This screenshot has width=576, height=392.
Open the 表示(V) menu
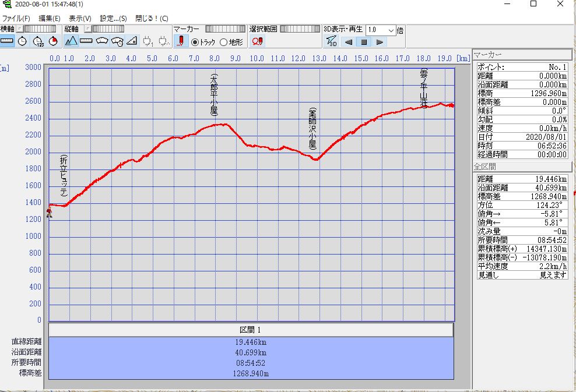pos(80,18)
